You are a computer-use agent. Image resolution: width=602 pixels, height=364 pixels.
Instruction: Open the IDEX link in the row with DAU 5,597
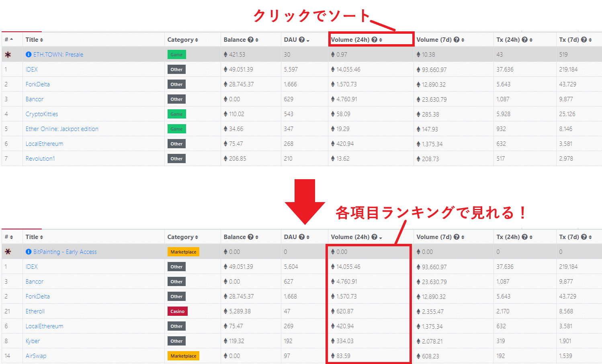click(32, 70)
